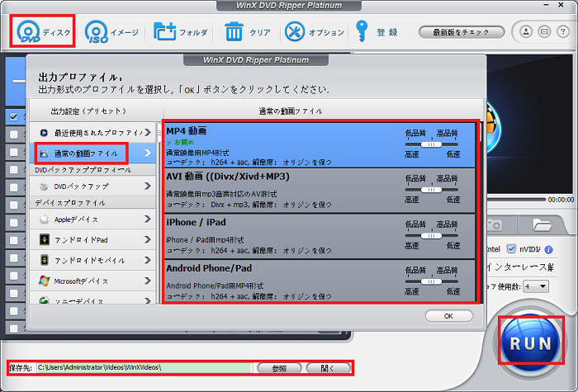
Task: Open the user account icon in top bar
Action: pyautogui.click(x=526, y=31)
